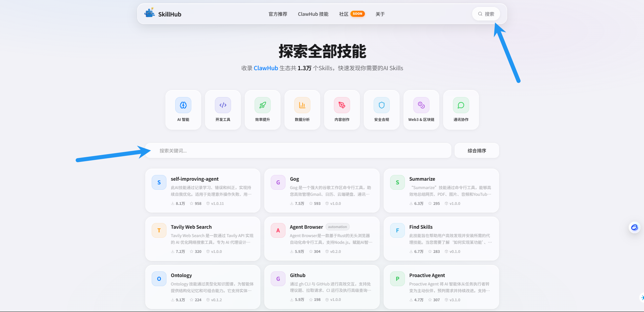The width and height of the screenshot is (644, 312).
Task: Open the 效率提升 rocket category
Action: (x=263, y=105)
